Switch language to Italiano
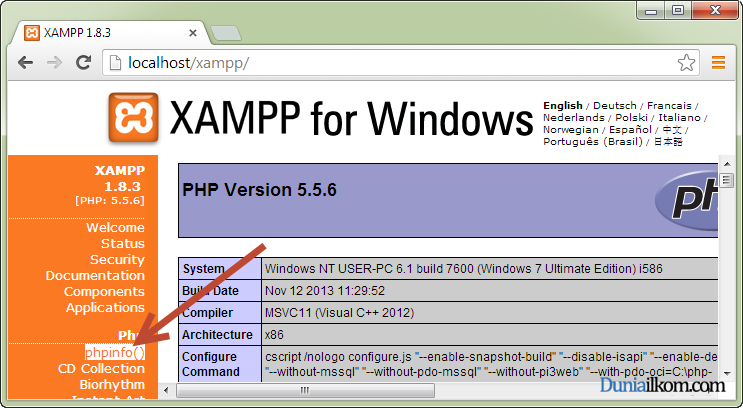 679,118
